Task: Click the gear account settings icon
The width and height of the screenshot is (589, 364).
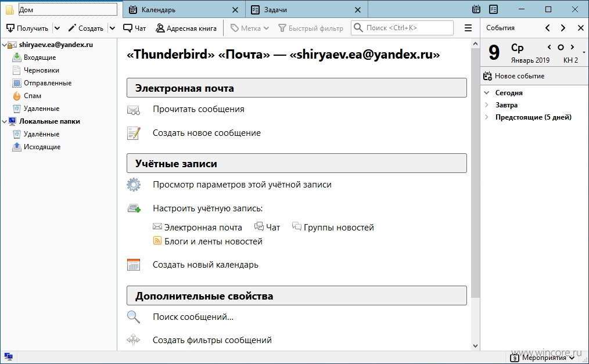Action: click(134, 185)
